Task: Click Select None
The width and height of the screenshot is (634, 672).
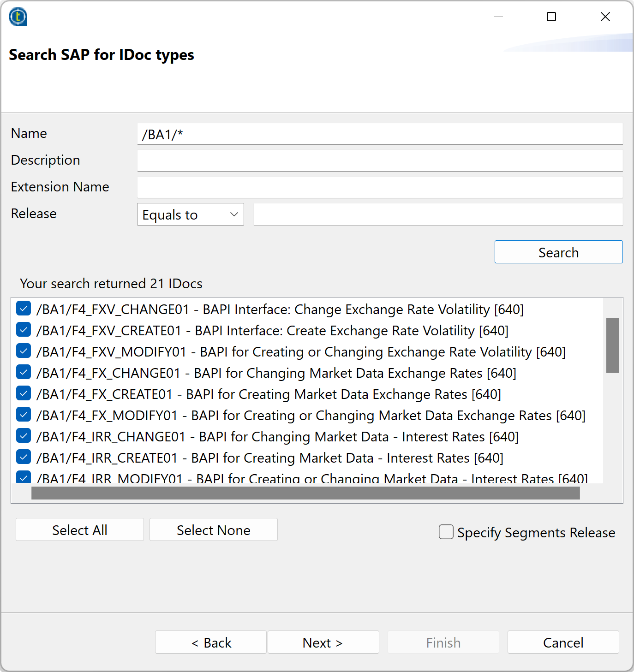Action: pyautogui.click(x=213, y=529)
